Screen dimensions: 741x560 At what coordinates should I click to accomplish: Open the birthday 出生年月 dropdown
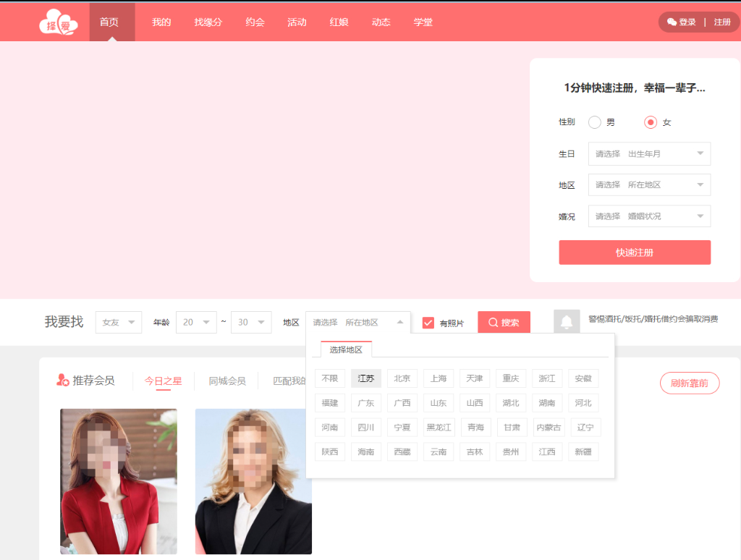click(649, 153)
